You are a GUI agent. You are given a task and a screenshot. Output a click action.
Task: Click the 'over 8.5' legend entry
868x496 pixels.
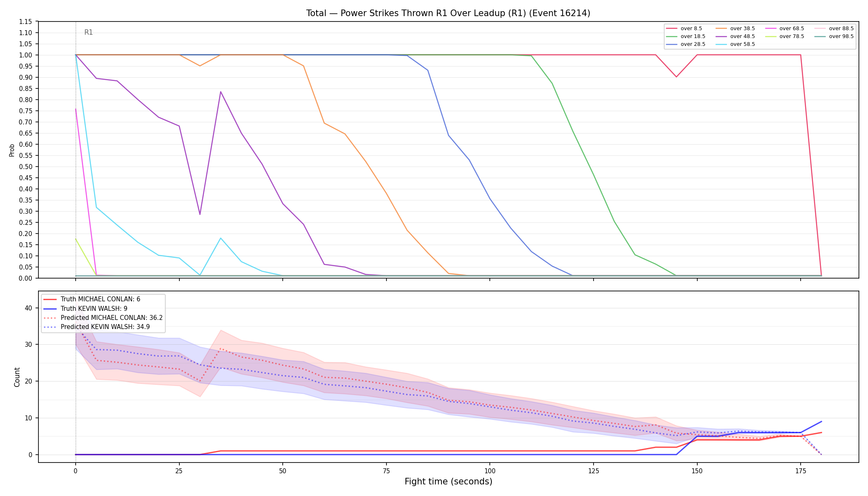684,29
